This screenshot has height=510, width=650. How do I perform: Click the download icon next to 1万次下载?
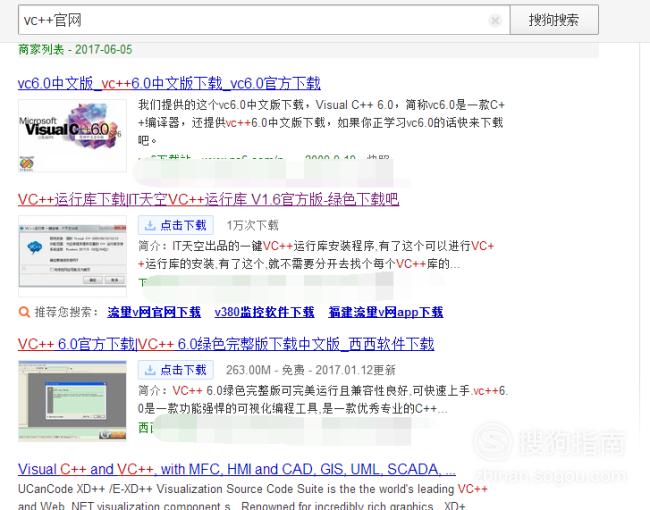click(x=150, y=225)
